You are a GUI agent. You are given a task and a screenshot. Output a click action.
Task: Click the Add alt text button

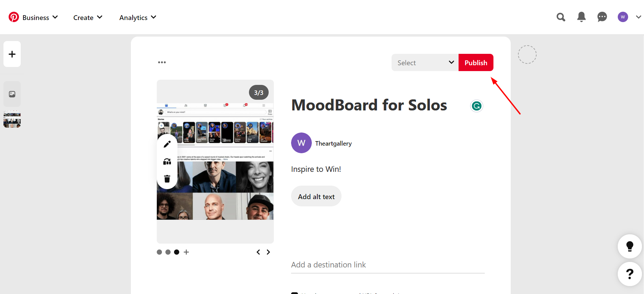tap(316, 196)
